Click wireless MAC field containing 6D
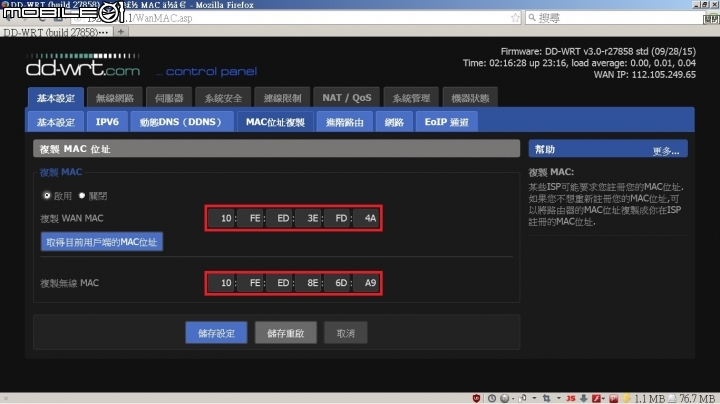The height and width of the screenshot is (404, 720). [x=338, y=283]
